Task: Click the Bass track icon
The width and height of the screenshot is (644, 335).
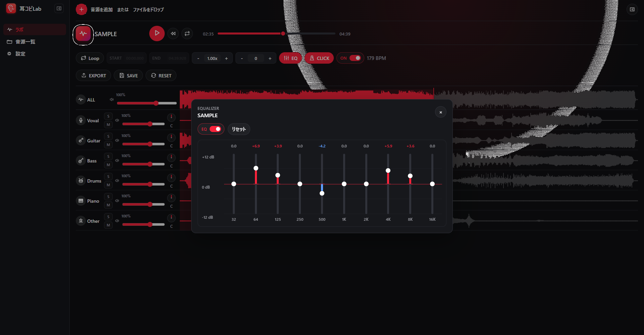Action: 81,160
